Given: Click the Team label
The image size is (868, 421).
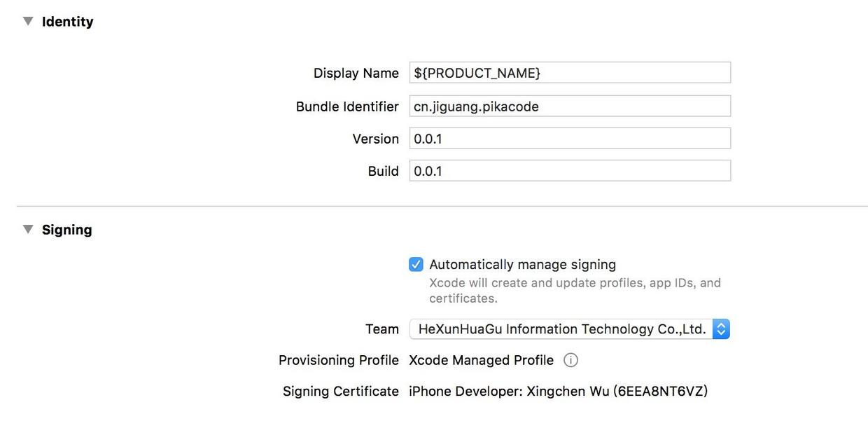Looking at the screenshot, I should (x=381, y=329).
